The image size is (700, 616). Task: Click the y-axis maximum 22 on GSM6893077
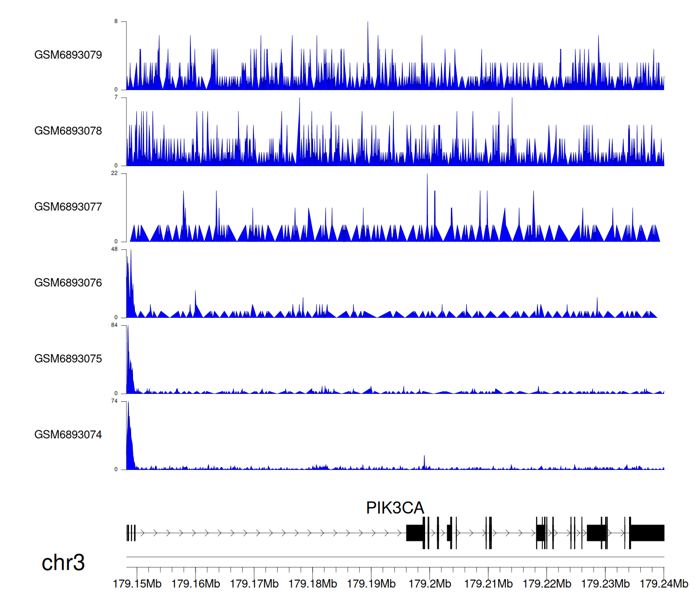pos(114,173)
